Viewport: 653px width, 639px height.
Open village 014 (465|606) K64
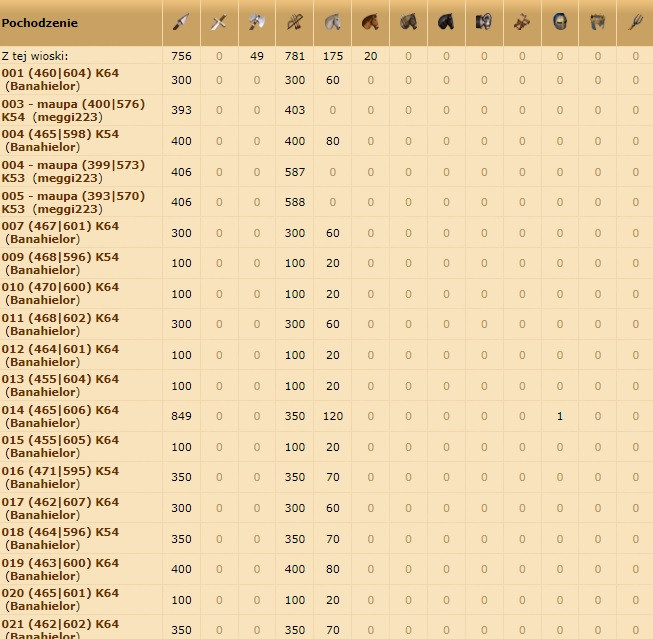pos(60,410)
